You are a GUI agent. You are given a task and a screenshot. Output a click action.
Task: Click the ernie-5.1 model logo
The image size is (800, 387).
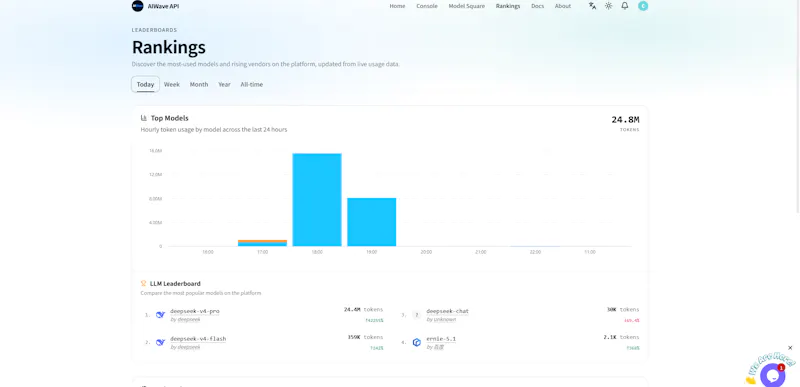(417, 342)
